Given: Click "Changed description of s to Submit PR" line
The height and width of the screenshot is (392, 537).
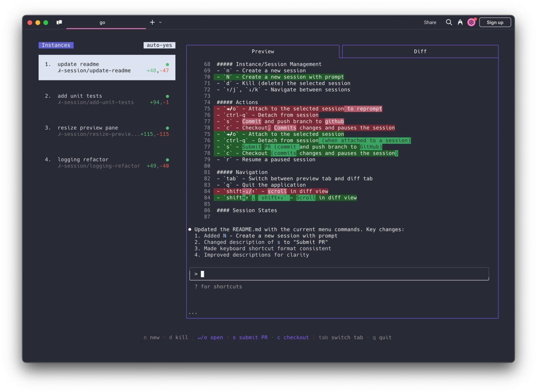Looking at the screenshot, I should pos(261,242).
